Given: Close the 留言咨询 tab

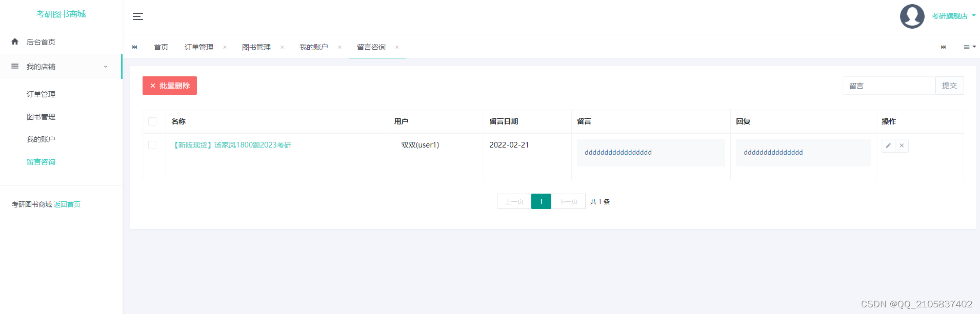Looking at the screenshot, I should tap(397, 47).
